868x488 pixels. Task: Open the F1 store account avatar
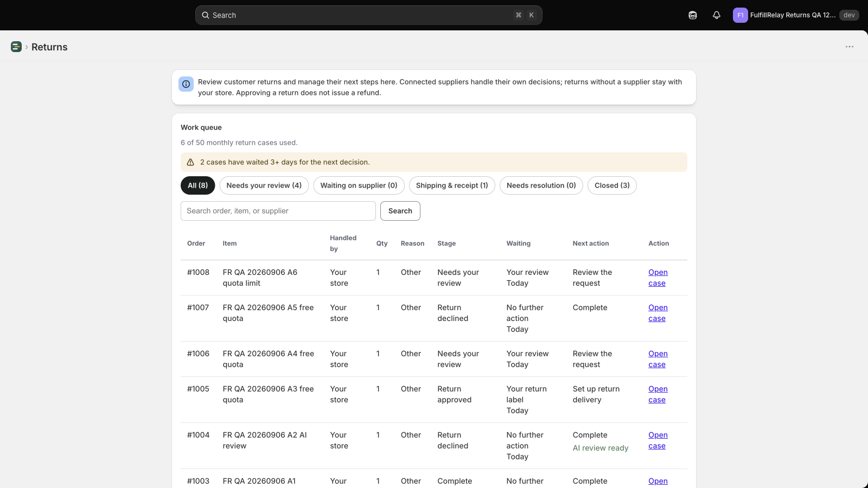click(x=740, y=15)
